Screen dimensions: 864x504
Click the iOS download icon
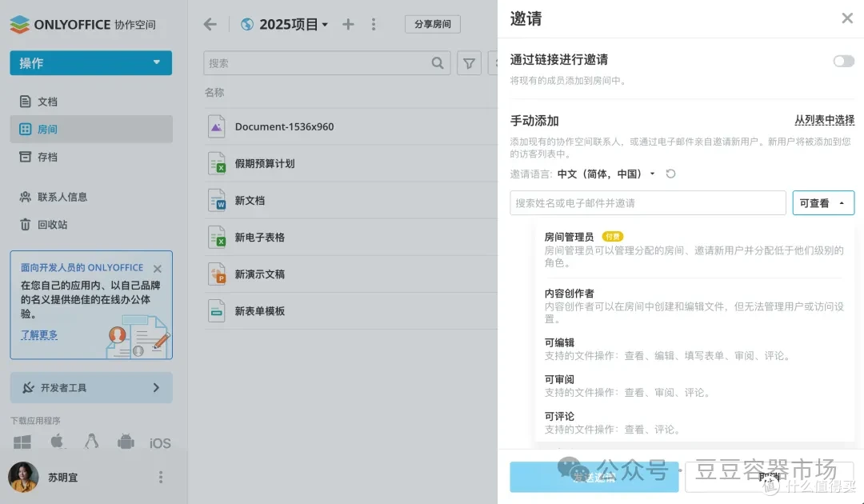tap(160, 443)
